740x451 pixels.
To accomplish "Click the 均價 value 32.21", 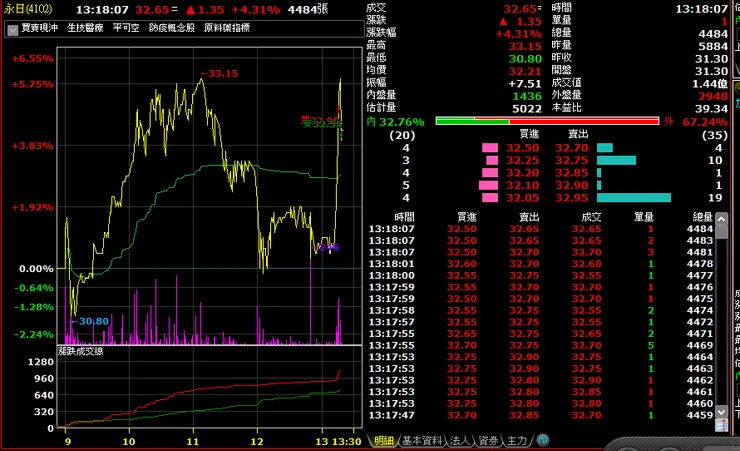I will 525,71.
